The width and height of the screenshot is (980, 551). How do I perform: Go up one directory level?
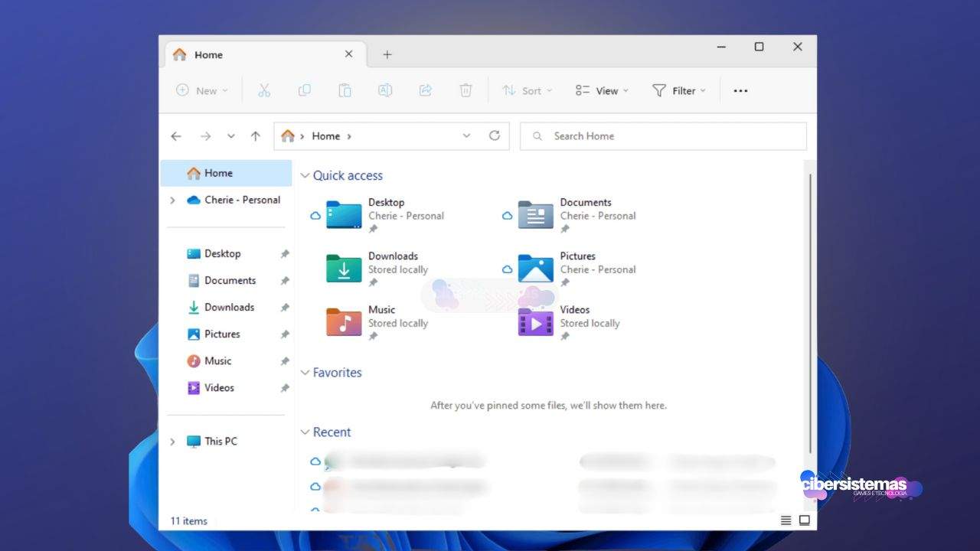256,136
